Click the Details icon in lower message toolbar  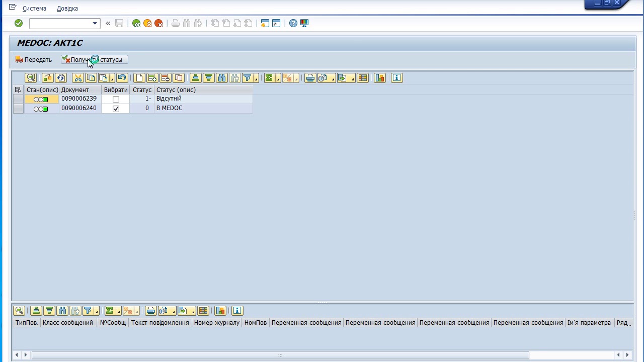pyautogui.click(x=19, y=311)
